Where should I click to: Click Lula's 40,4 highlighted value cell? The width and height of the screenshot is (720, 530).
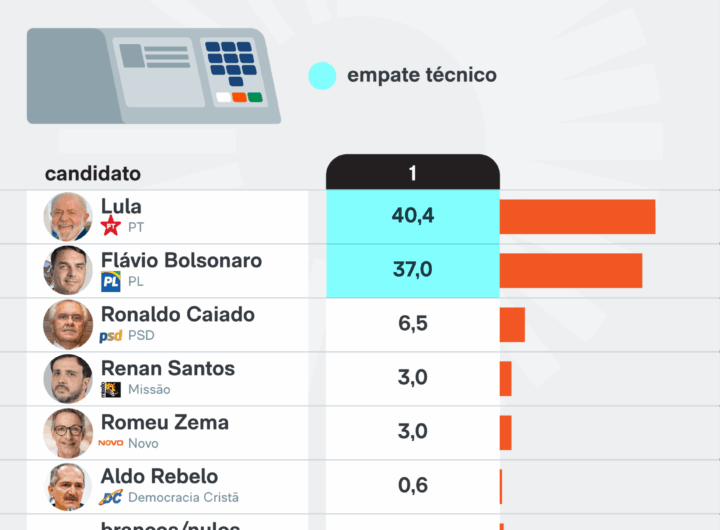[412, 216]
